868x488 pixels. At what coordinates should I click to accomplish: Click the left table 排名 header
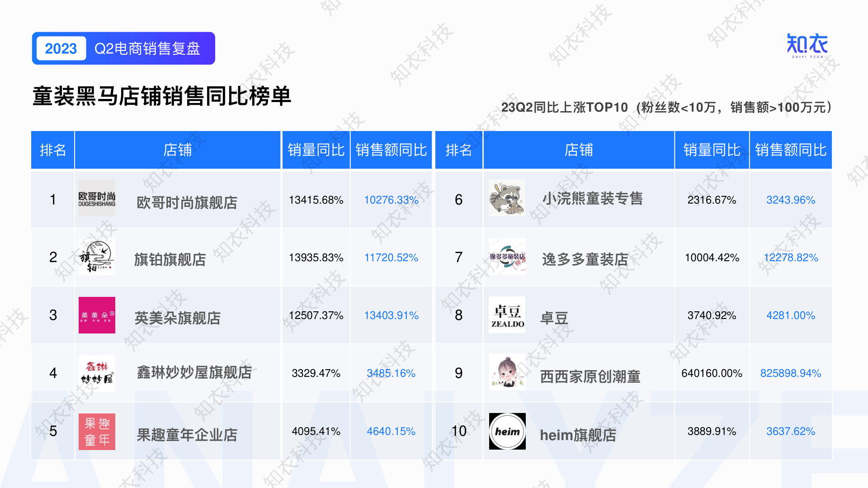(x=53, y=150)
